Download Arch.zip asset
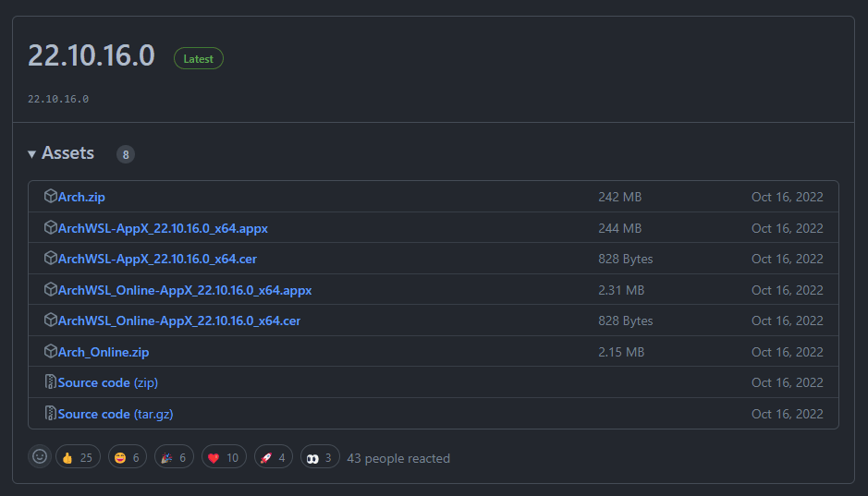 click(81, 197)
